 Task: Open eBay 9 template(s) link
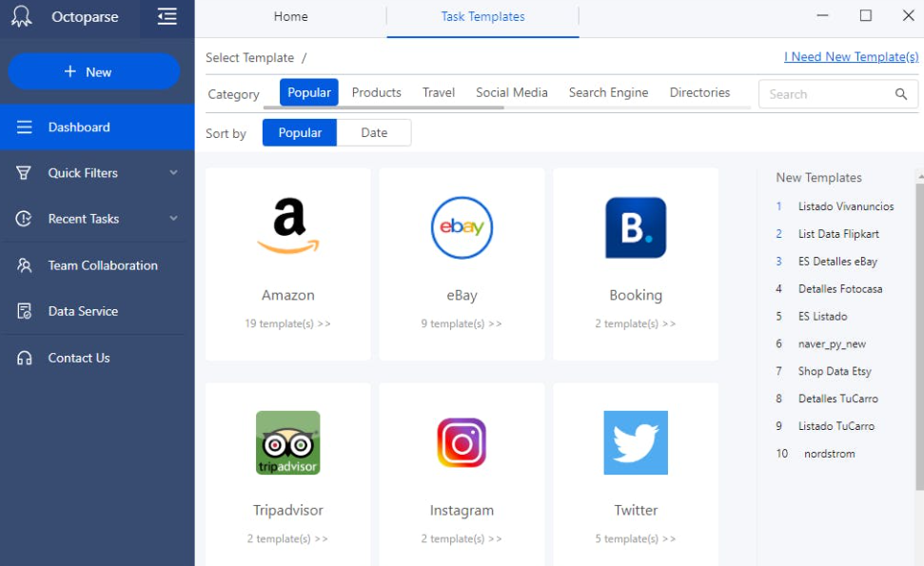point(462,323)
